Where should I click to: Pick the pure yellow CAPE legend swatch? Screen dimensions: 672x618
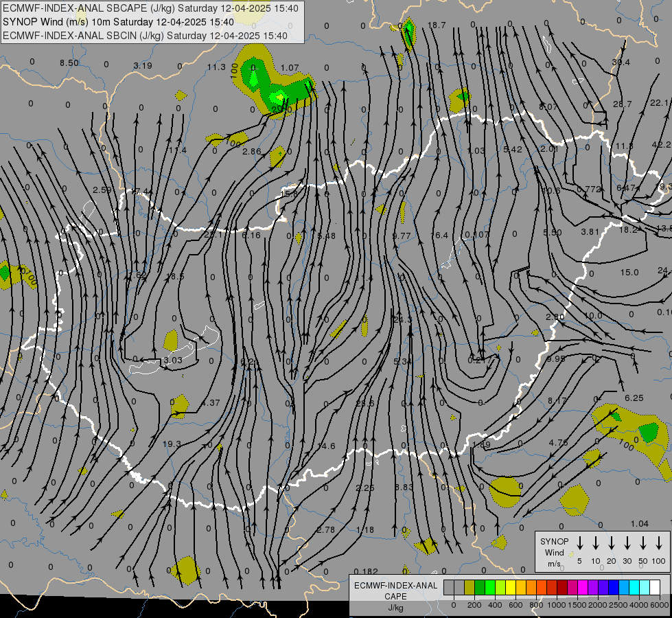coord(511,587)
